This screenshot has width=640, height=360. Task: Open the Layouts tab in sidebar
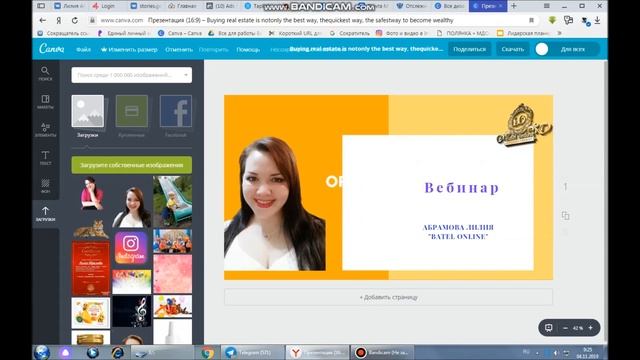coord(45,102)
